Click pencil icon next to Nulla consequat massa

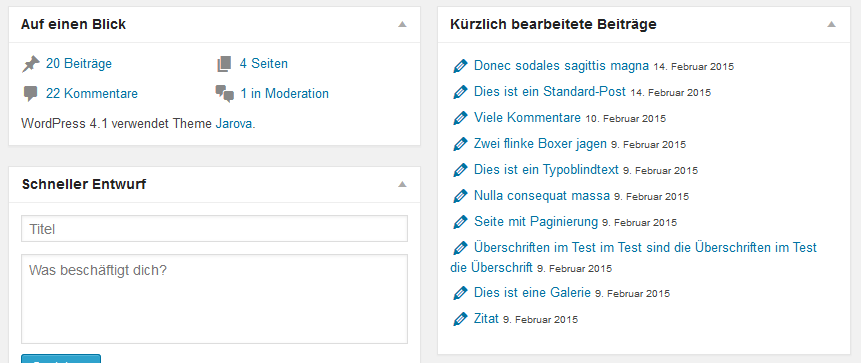(460, 196)
